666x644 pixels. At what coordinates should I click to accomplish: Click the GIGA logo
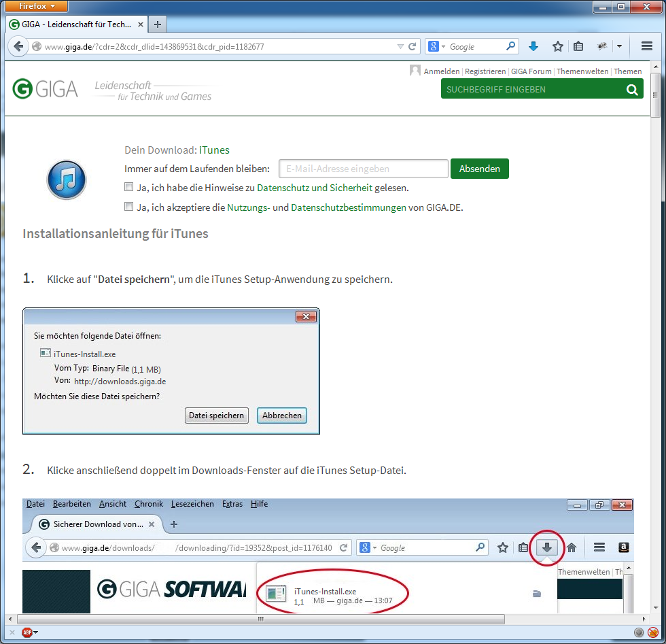coord(45,89)
